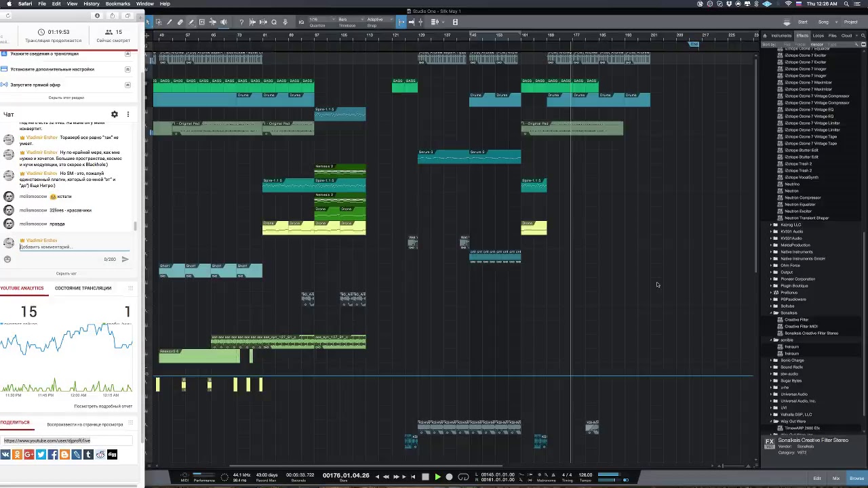
Task: Select the Paint tool
Action: pyautogui.click(x=191, y=22)
